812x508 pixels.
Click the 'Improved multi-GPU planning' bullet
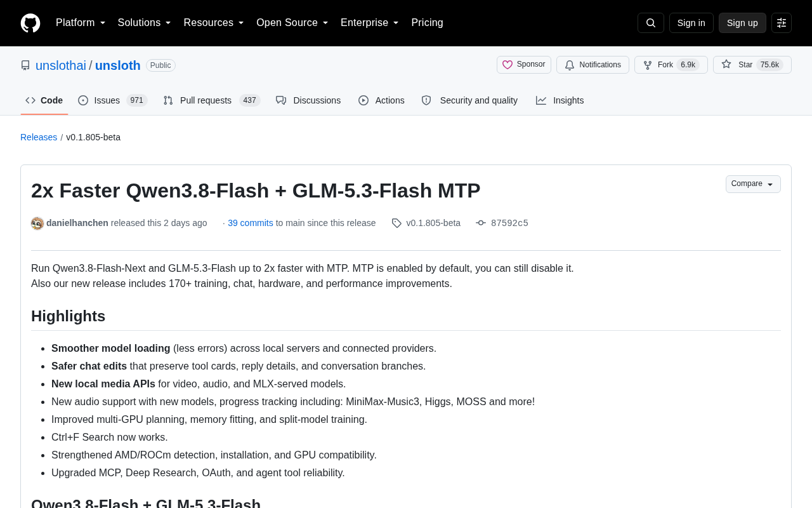209,419
